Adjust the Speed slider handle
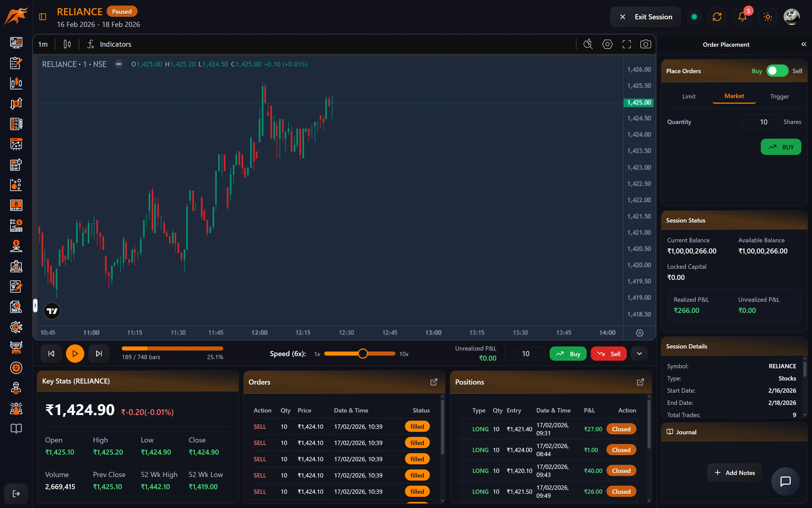Viewport: 812px width, 508px height. 362,354
